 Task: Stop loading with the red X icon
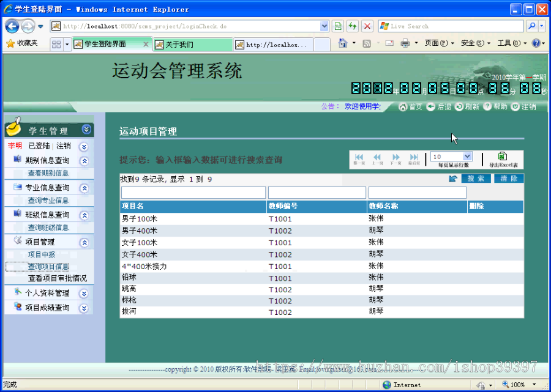(367, 26)
